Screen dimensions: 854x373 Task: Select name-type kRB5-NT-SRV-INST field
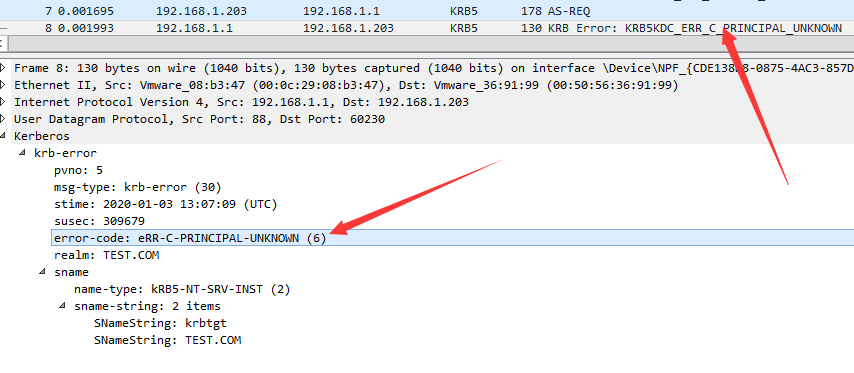point(182,289)
